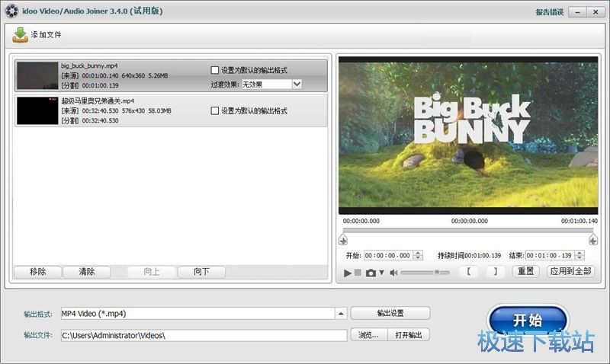The height and width of the screenshot is (364, 610).
Task: Click the 打开输出 open output button
Action: tap(409, 335)
